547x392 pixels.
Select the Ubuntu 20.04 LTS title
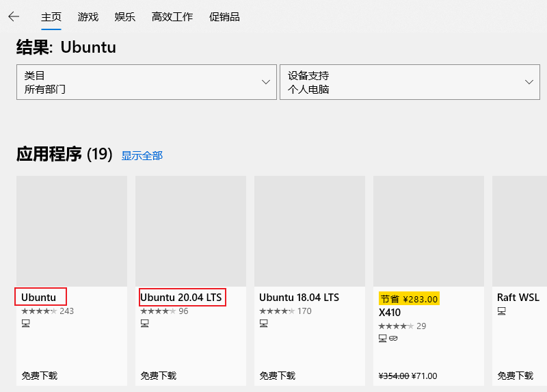coord(181,298)
